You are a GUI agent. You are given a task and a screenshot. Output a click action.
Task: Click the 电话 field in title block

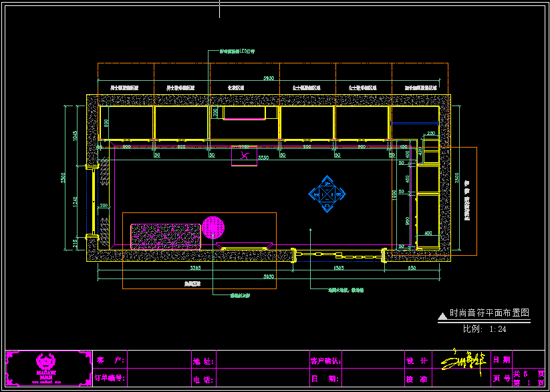coord(203,379)
